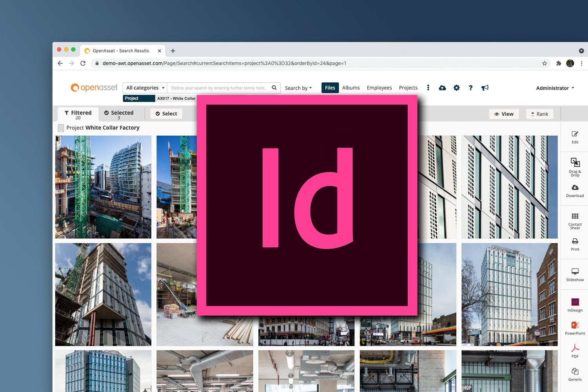Expand the Search by dropdown

click(x=298, y=88)
